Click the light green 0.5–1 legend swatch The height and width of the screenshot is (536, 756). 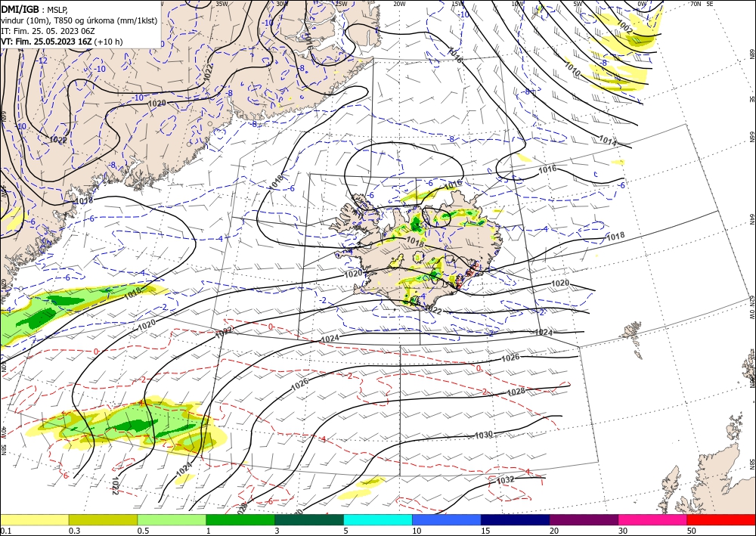pyautogui.click(x=172, y=519)
